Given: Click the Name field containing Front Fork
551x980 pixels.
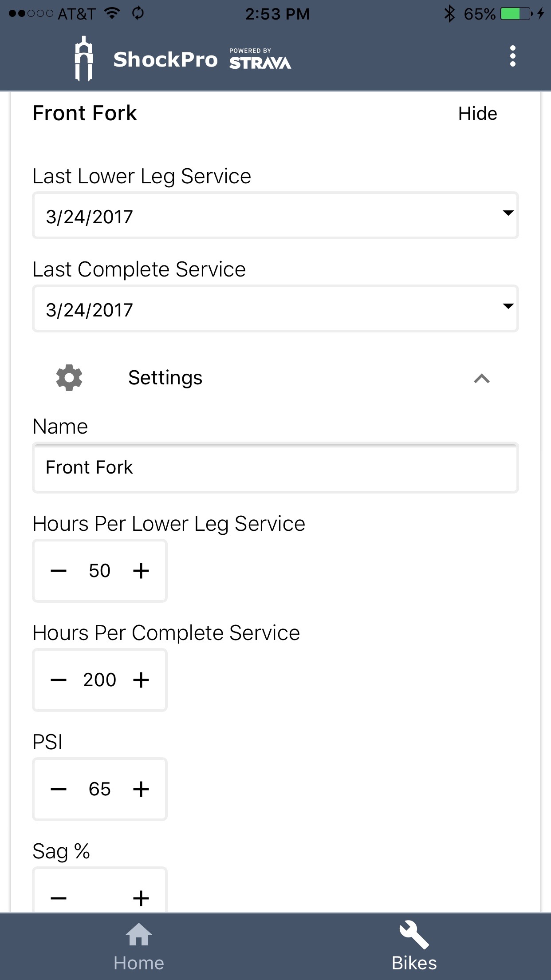Looking at the screenshot, I should (275, 467).
